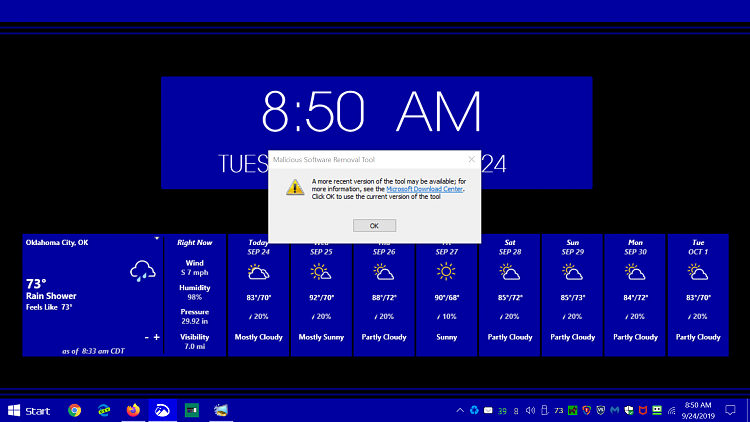The width and height of the screenshot is (750, 422).
Task: Click the Tue OCT 1 partly cloudy icon
Action: click(x=698, y=272)
